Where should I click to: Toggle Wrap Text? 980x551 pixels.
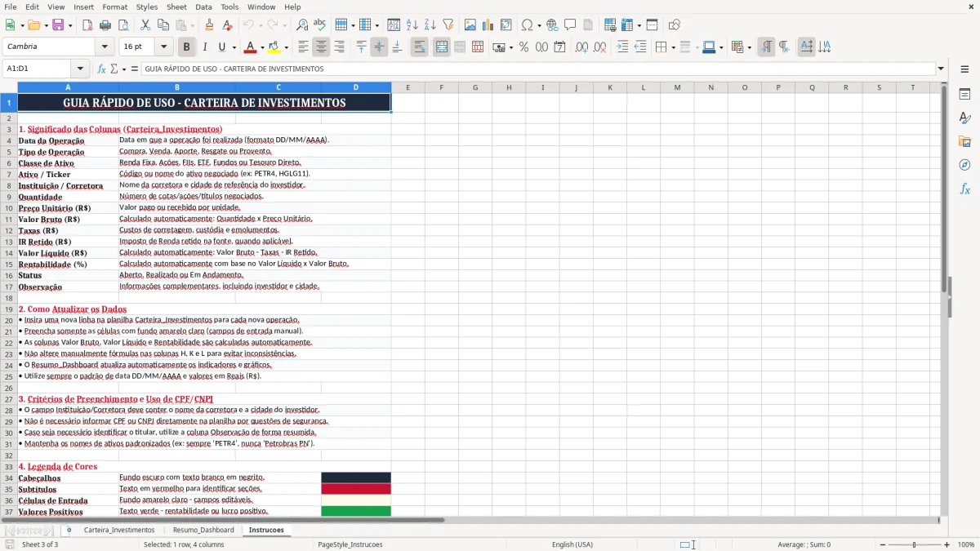click(x=419, y=47)
